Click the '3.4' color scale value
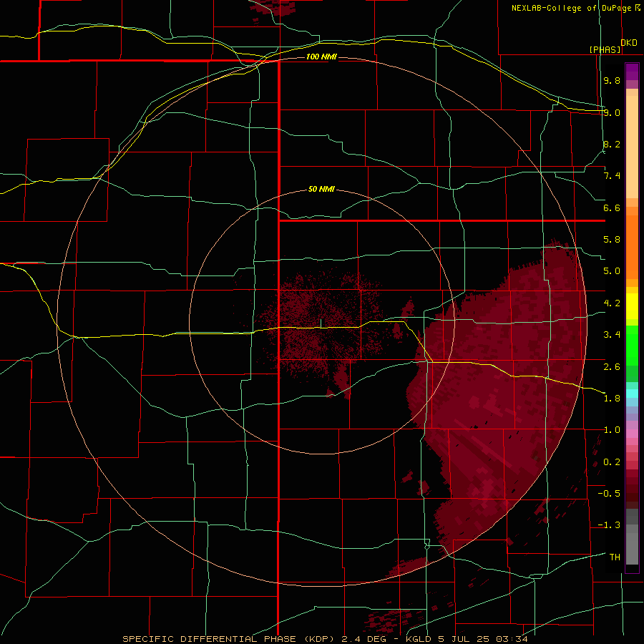 click(x=612, y=335)
